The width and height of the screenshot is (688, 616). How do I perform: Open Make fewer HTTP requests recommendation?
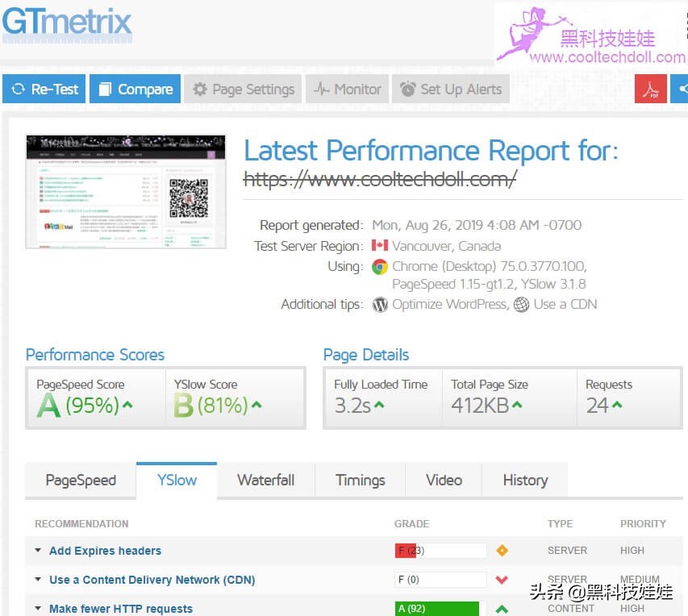point(121,609)
